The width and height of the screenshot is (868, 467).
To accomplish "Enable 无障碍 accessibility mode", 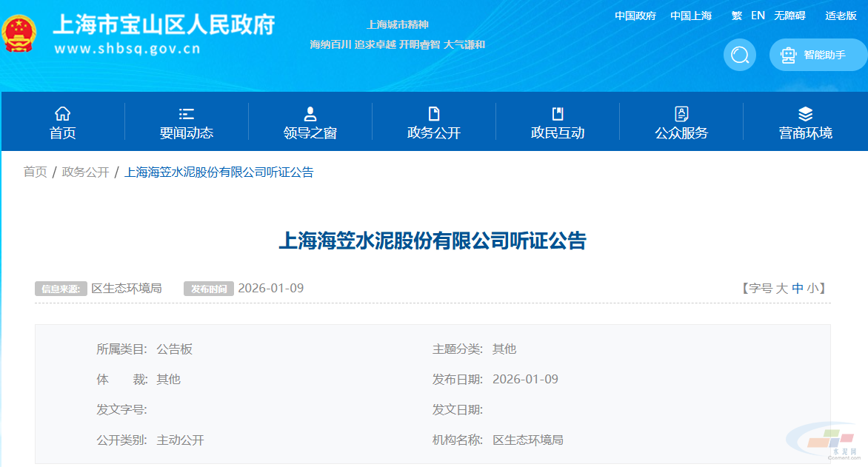I will (789, 16).
